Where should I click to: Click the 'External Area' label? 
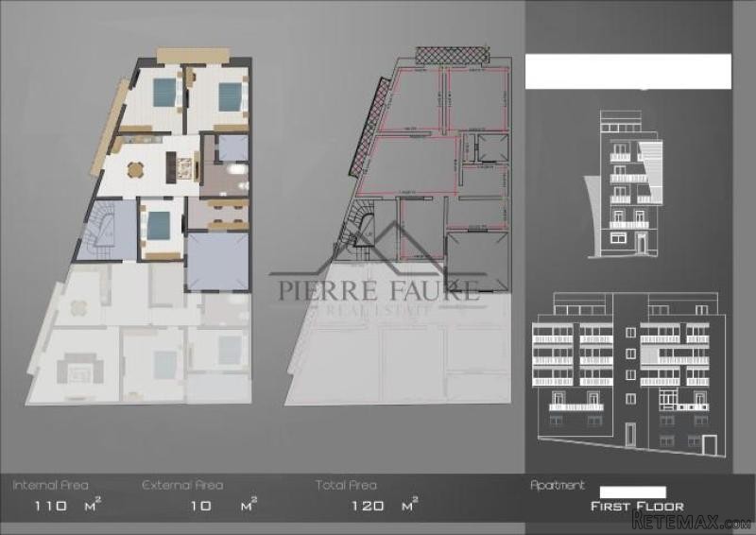[x=182, y=485]
